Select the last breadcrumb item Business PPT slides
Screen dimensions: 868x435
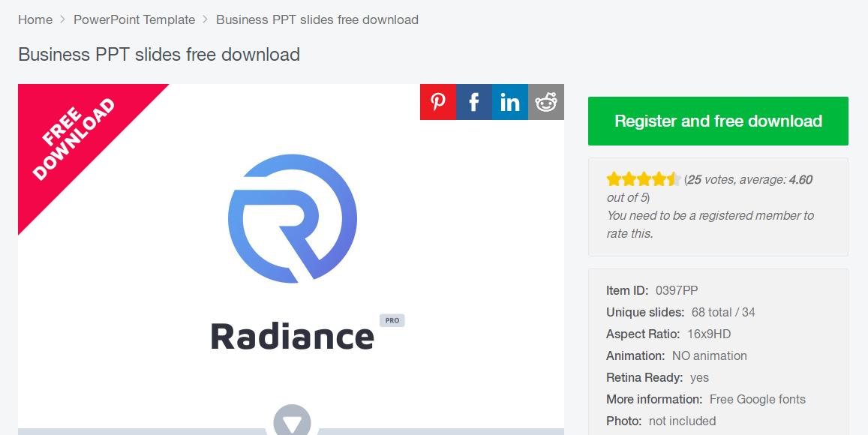click(x=317, y=19)
